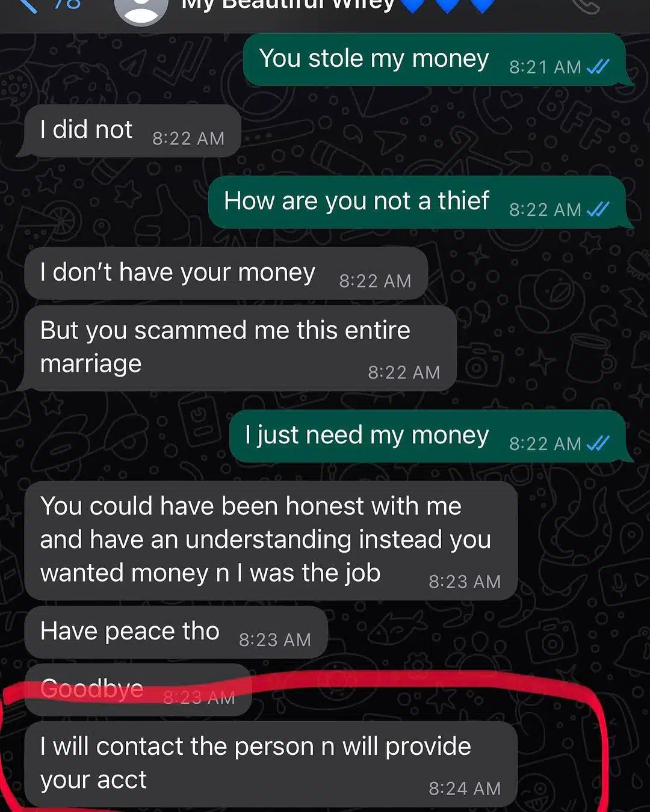The width and height of the screenshot is (650, 812).
Task: Tap the 8:21 AM timestamp of first message
Action: point(545,67)
